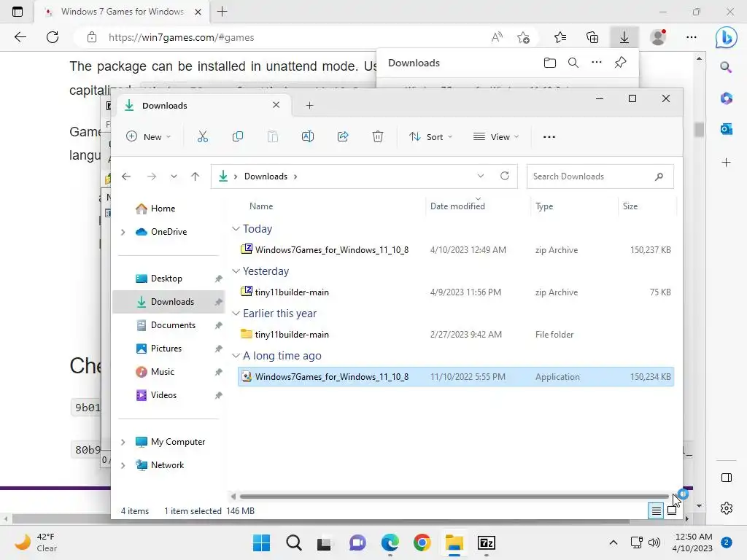
Task: Open Edge Collections icon
Action: tap(592, 37)
